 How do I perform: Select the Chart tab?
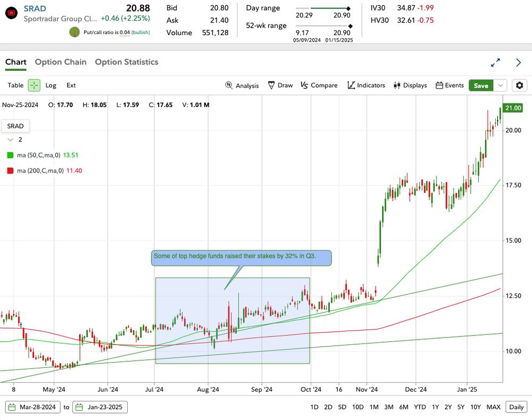click(x=15, y=62)
